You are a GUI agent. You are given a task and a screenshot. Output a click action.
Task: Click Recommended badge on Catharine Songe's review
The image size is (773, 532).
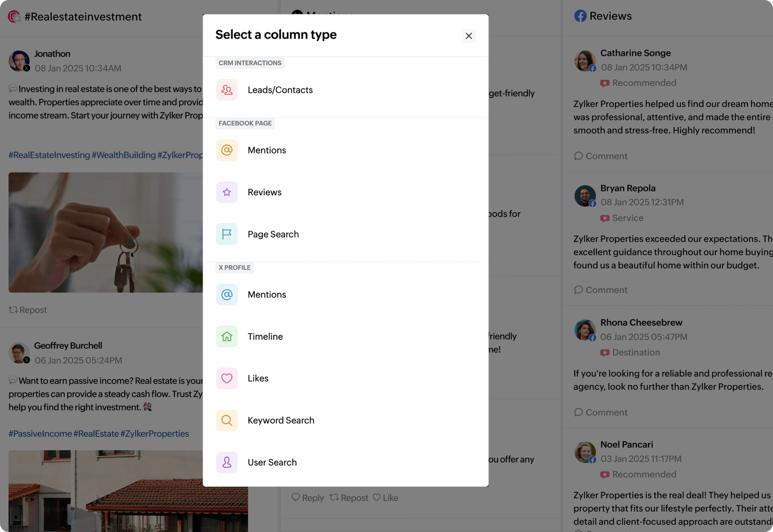(638, 83)
